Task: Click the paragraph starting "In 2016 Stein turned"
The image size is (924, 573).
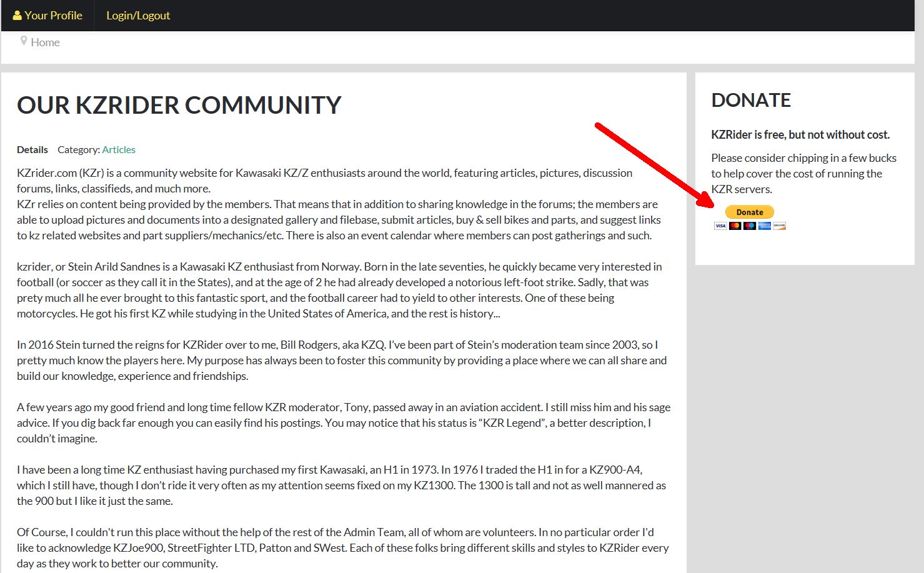Action: pyautogui.click(x=342, y=361)
